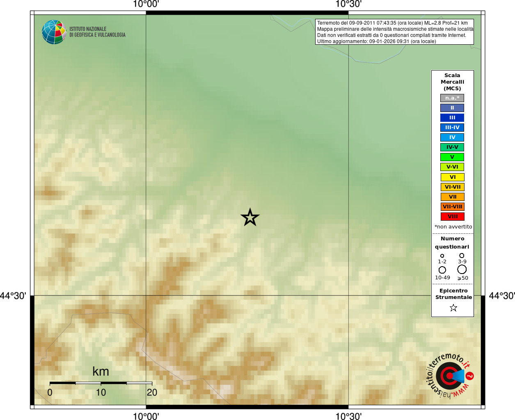This screenshot has height=420, width=515.
Task: Click the ≥50 questionnaires circle symbol
Action: pos(462,269)
